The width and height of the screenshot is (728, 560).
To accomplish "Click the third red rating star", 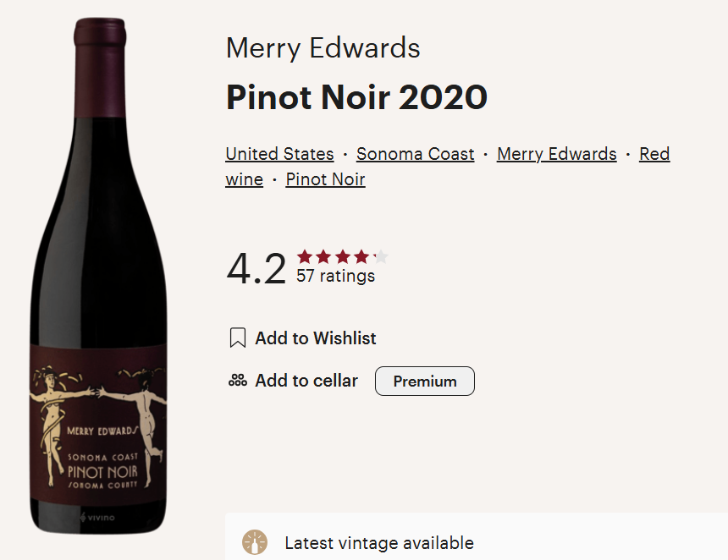I will [343, 256].
